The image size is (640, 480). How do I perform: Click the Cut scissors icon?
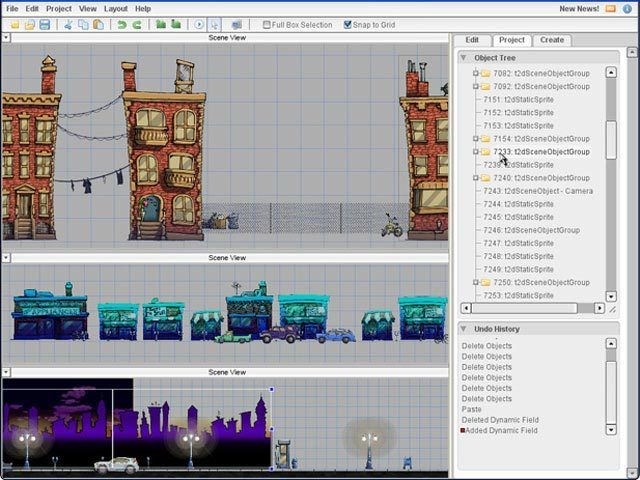pos(67,24)
